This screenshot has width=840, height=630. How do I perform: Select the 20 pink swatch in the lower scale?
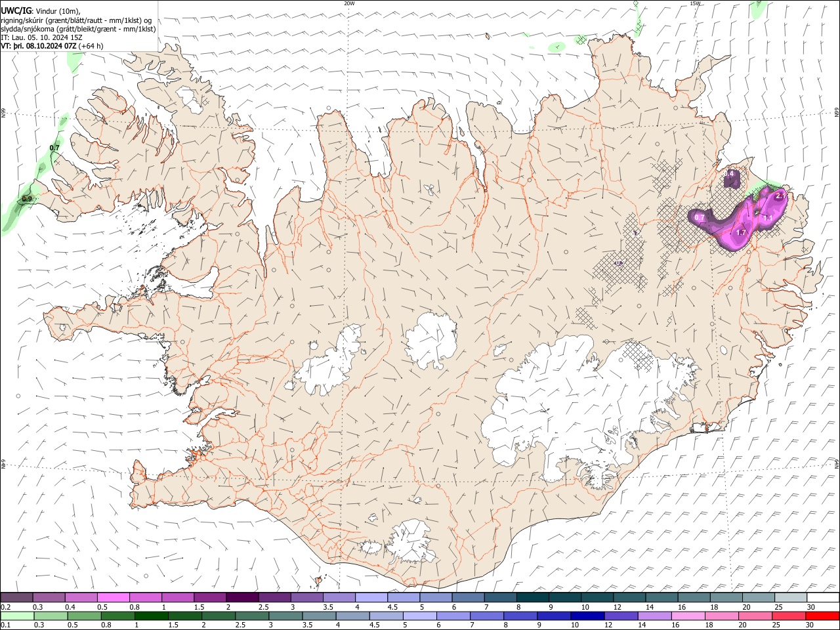tap(755, 616)
